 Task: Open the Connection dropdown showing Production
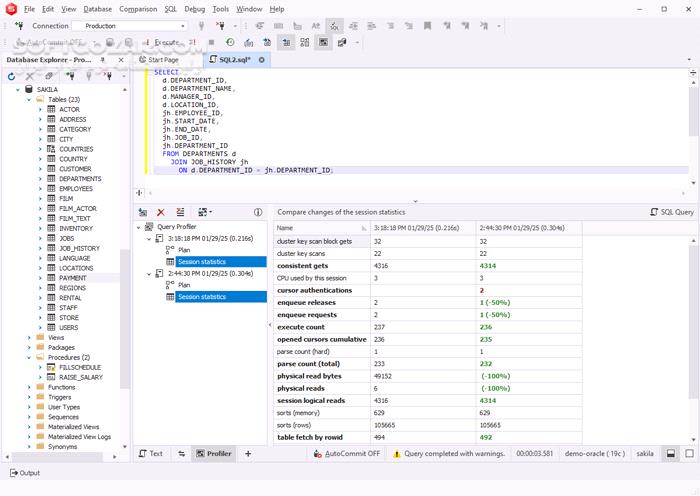coord(130,26)
